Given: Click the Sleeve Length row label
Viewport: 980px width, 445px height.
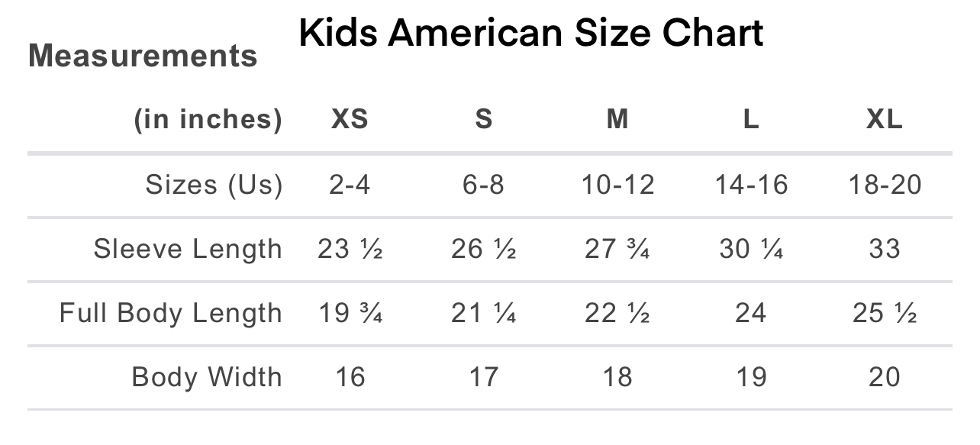Looking at the screenshot, I should point(188,249).
